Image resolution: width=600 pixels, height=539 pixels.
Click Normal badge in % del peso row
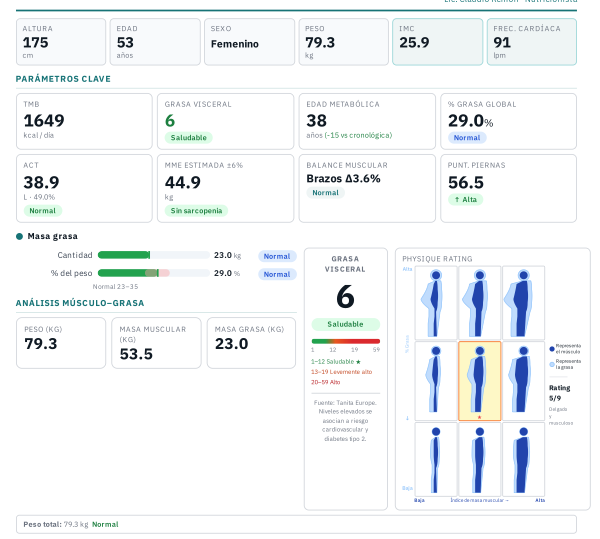277,274
